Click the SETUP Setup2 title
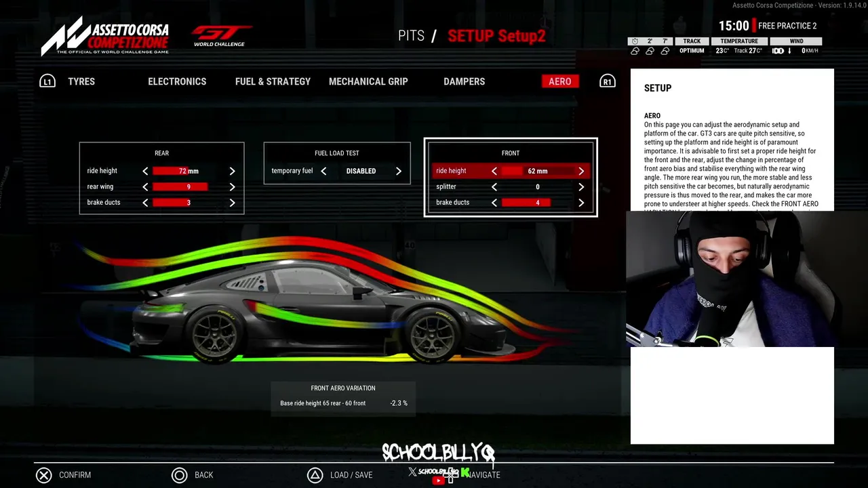The height and width of the screenshot is (488, 868). pyautogui.click(x=496, y=36)
